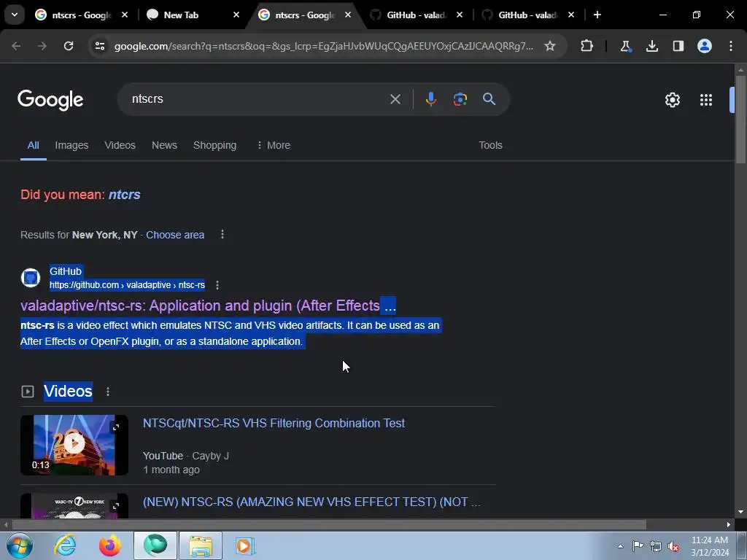Open File Explorer from taskbar
Viewport: 747px width, 560px height.
(201, 545)
